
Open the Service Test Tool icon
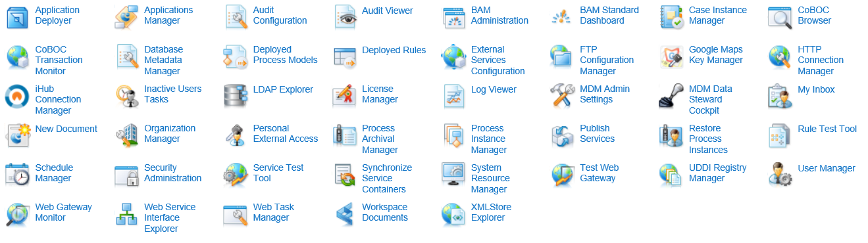tap(235, 175)
